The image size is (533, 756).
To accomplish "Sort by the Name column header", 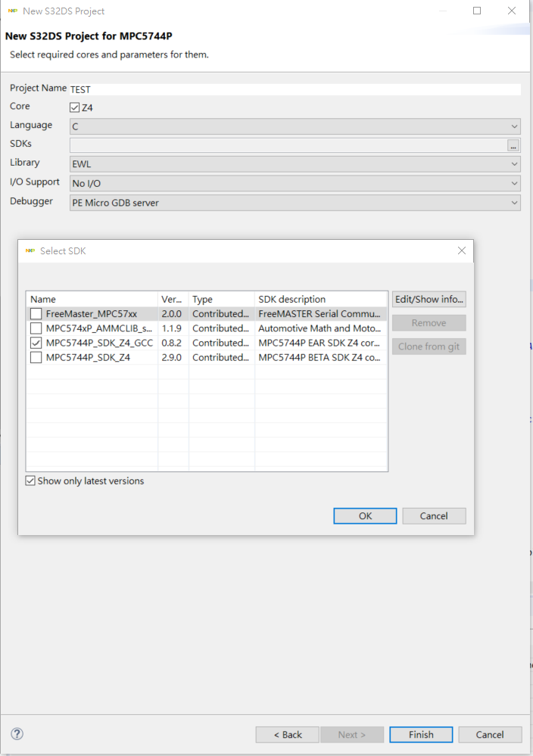I will coord(92,299).
